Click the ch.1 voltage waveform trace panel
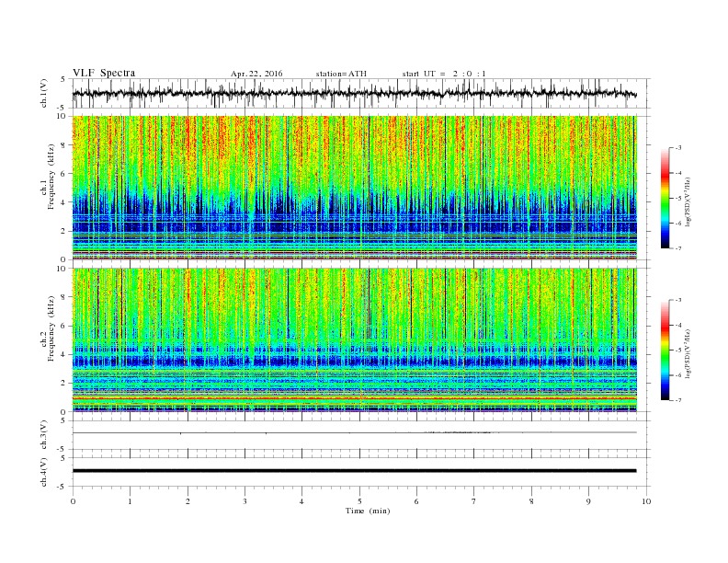 (361, 93)
